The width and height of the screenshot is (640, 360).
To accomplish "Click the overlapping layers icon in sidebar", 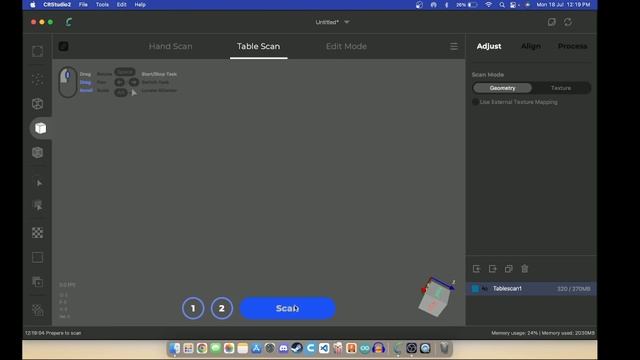I will (38, 282).
